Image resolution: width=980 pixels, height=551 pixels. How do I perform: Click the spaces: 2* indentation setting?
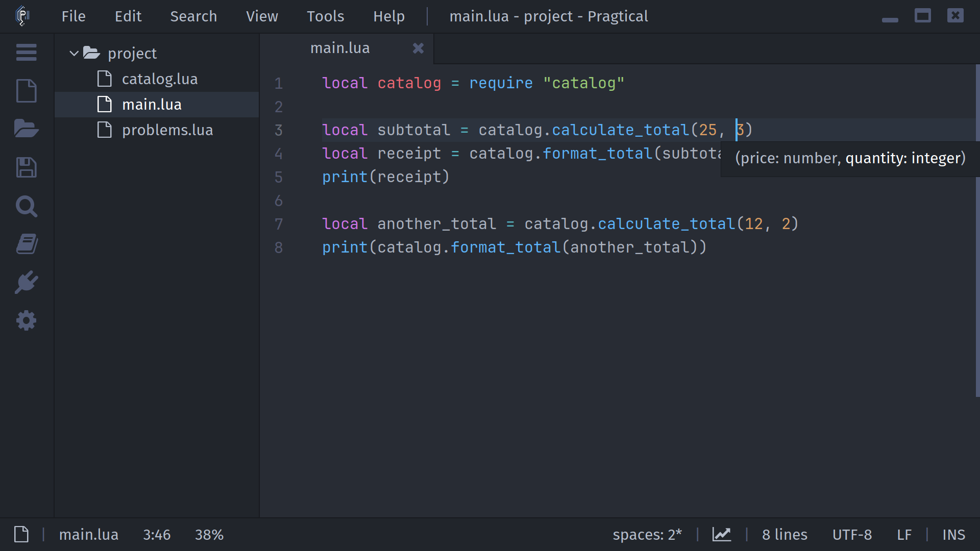(647, 535)
